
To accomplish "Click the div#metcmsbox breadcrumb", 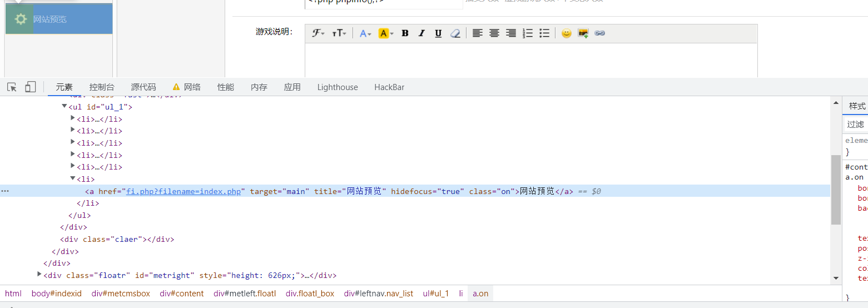I will coord(121,294).
